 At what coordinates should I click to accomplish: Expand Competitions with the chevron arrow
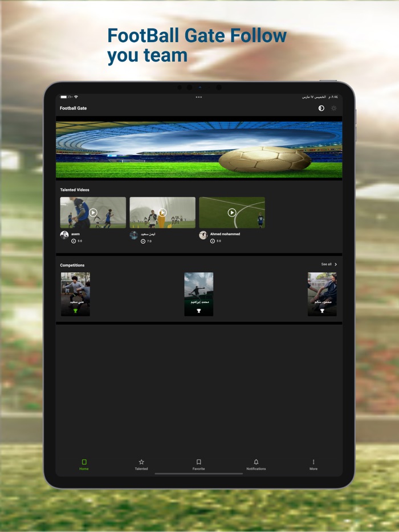click(336, 264)
